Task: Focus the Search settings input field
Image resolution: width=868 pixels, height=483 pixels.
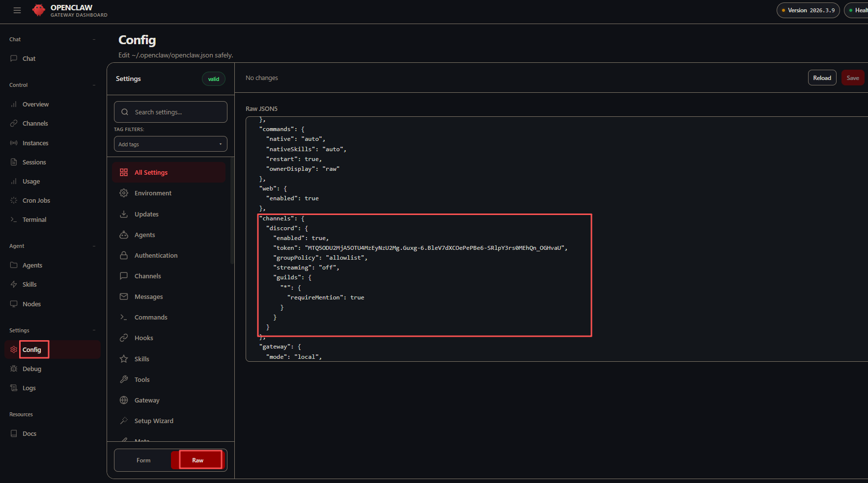Action: tap(170, 112)
